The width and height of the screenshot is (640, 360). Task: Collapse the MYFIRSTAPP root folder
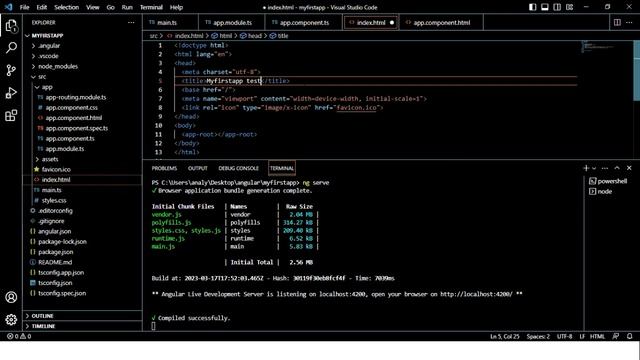pyautogui.click(x=83, y=36)
